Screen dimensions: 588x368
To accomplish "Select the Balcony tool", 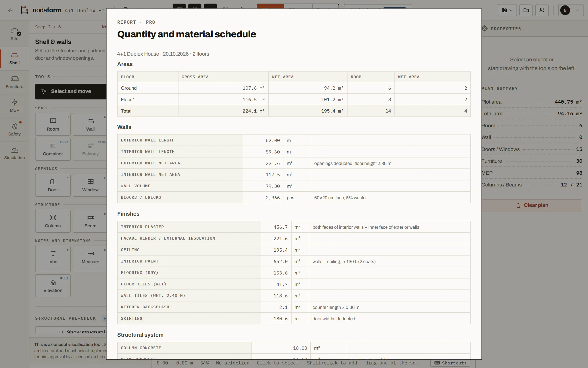I will [90, 149].
